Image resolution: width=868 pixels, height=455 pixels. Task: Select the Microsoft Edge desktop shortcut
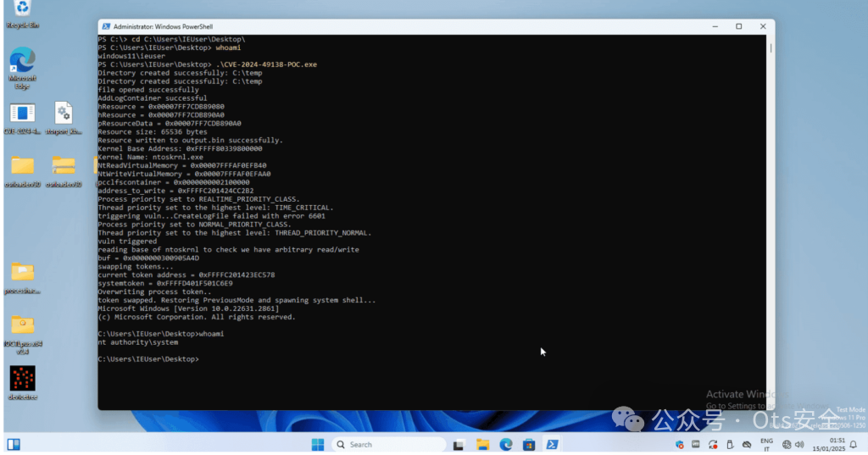(22, 68)
